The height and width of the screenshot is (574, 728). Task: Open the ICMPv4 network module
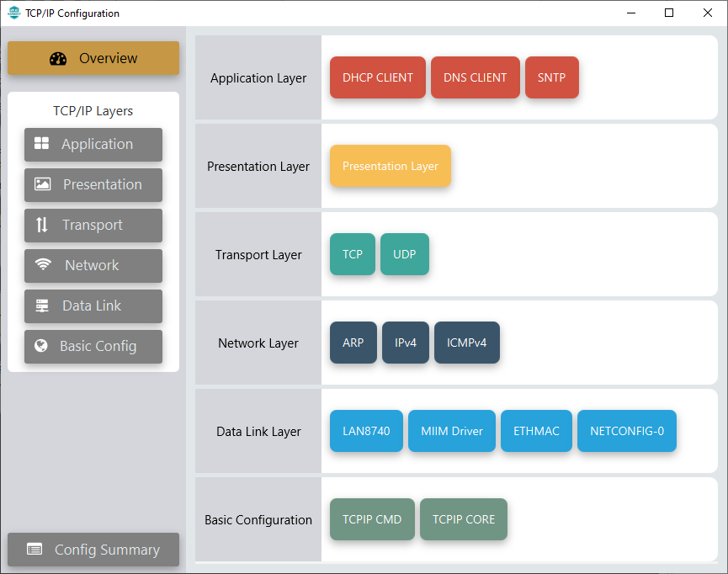[x=466, y=343]
